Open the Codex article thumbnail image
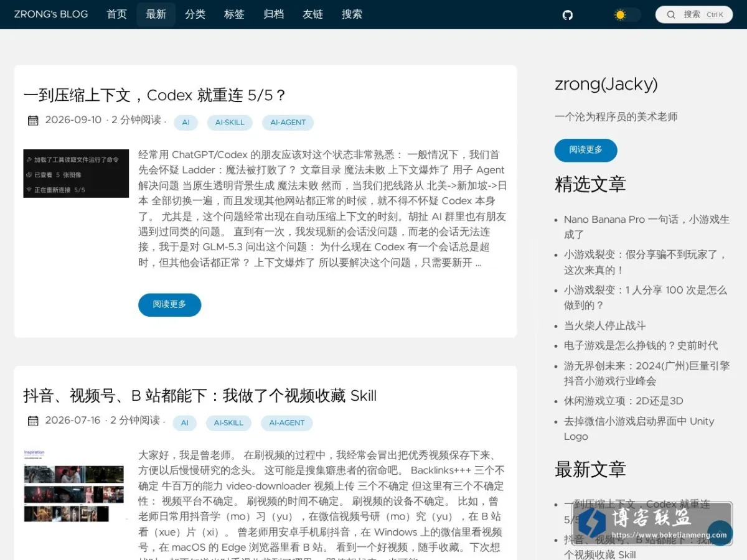 tap(76, 174)
